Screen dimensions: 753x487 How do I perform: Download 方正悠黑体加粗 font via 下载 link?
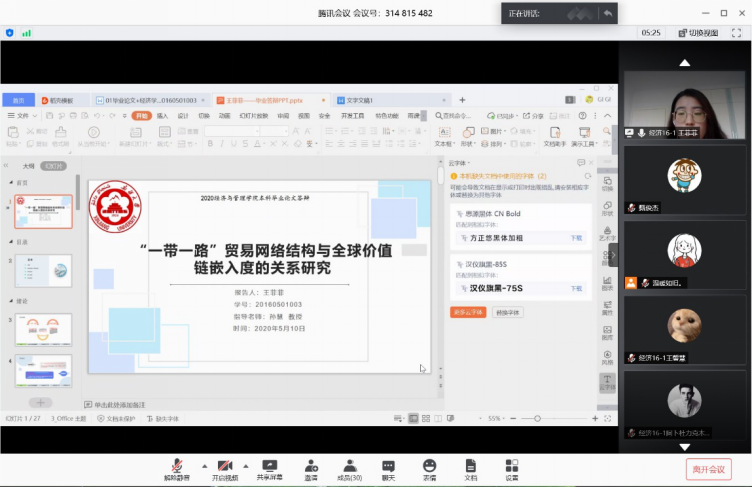pos(576,238)
